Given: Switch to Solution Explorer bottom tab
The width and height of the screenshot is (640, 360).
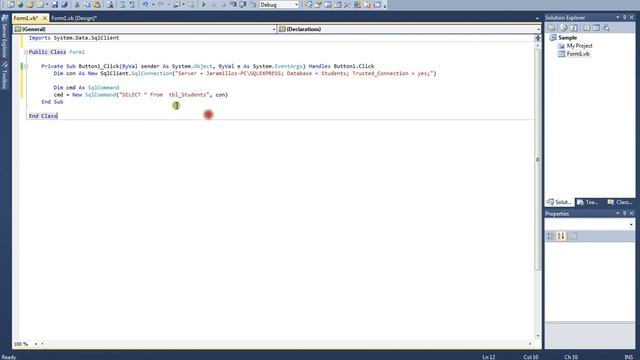Looking at the screenshot, I should (x=560, y=202).
